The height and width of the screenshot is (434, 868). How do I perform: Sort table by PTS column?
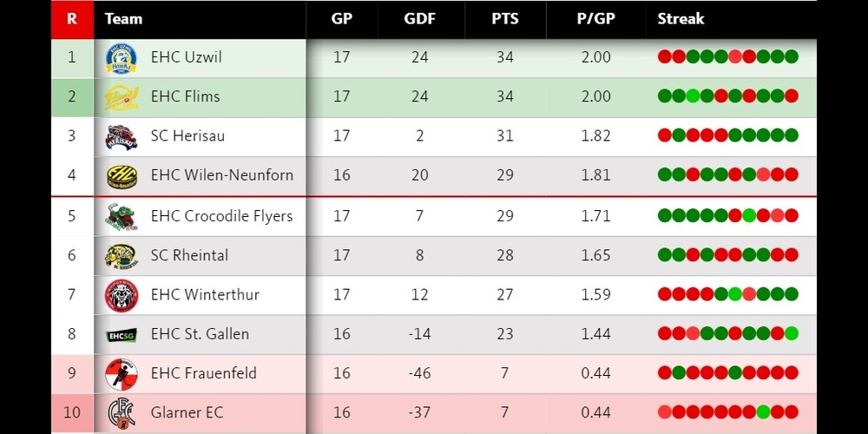tap(504, 18)
